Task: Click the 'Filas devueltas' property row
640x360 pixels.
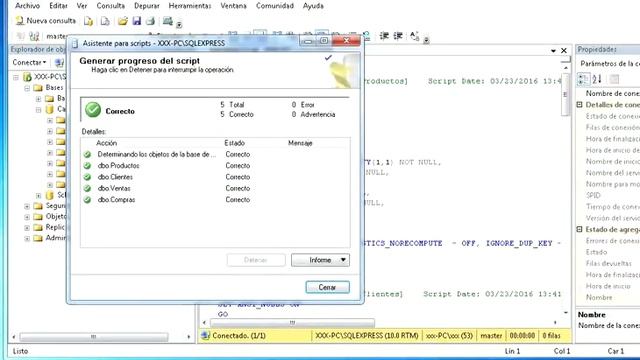Action: click(x=609, y=263)
